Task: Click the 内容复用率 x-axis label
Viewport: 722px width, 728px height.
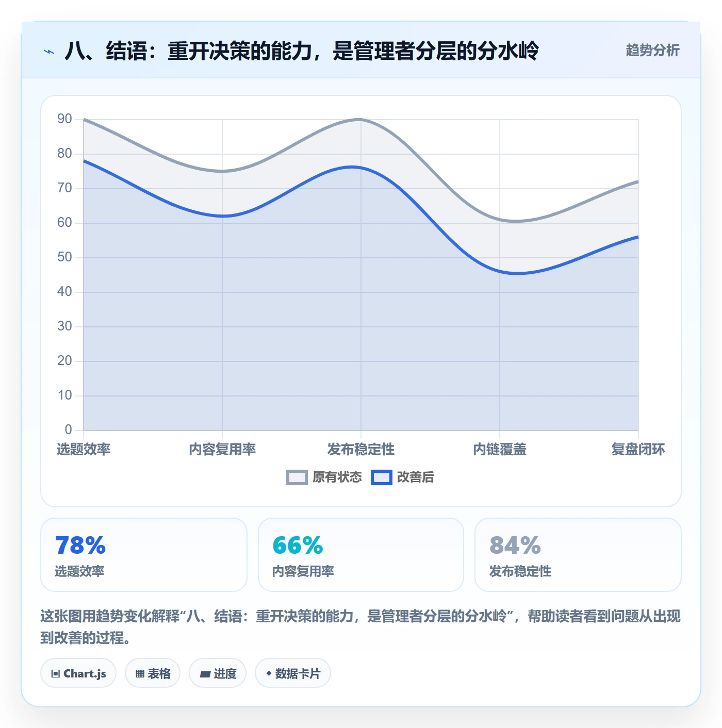Action: point(222,449)
